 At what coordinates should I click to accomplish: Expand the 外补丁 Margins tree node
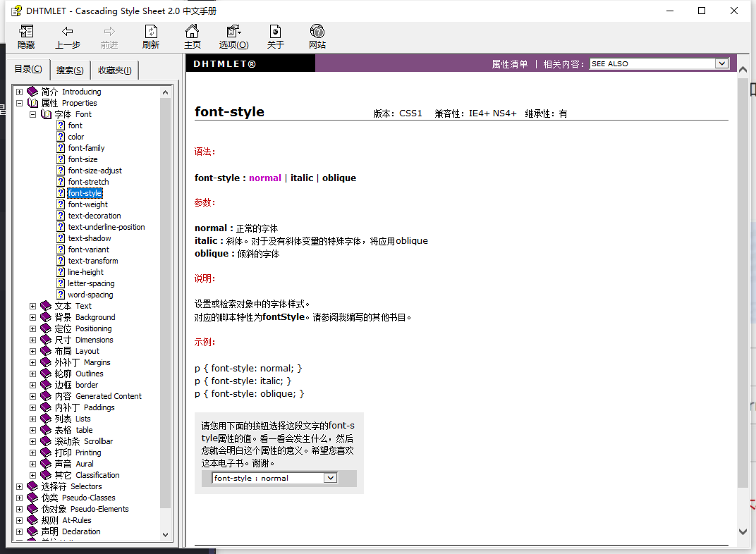[x=32, y=362]
